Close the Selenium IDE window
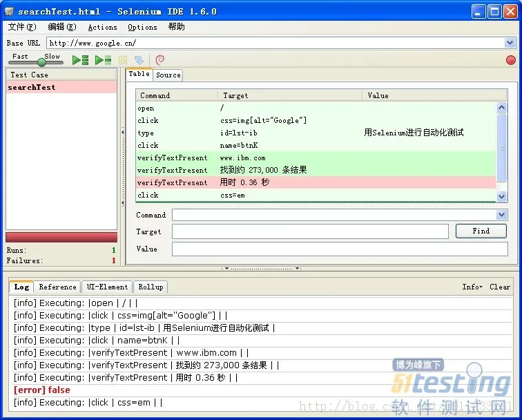This screenshot has height=420, width=522. click(x=510, y=12)
